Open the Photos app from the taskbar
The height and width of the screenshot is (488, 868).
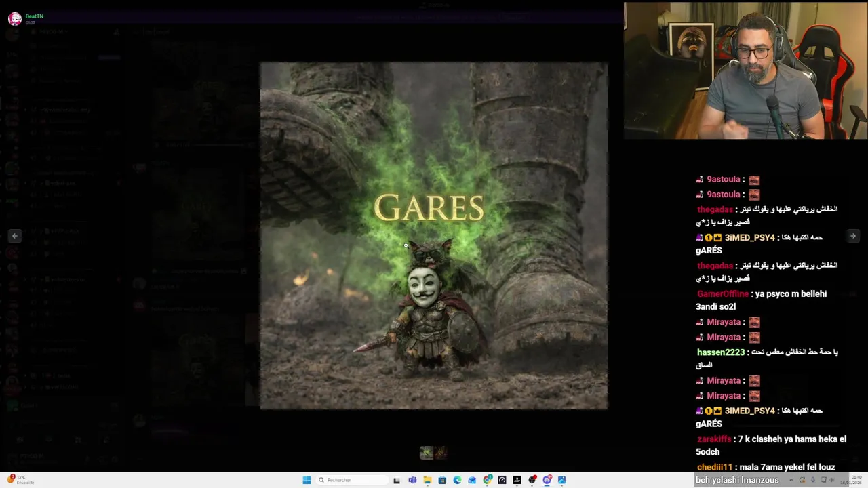point(562,480)
